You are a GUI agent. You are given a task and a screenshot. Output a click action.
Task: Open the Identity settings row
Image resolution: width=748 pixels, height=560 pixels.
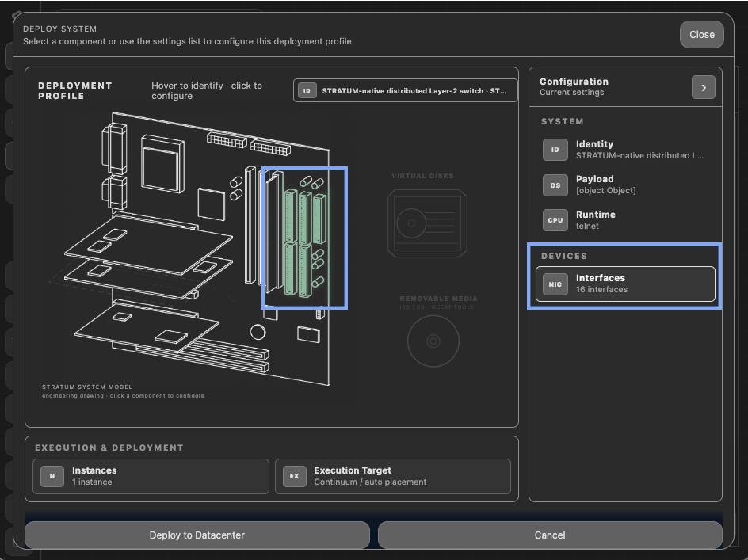click(x=625, y=150)
